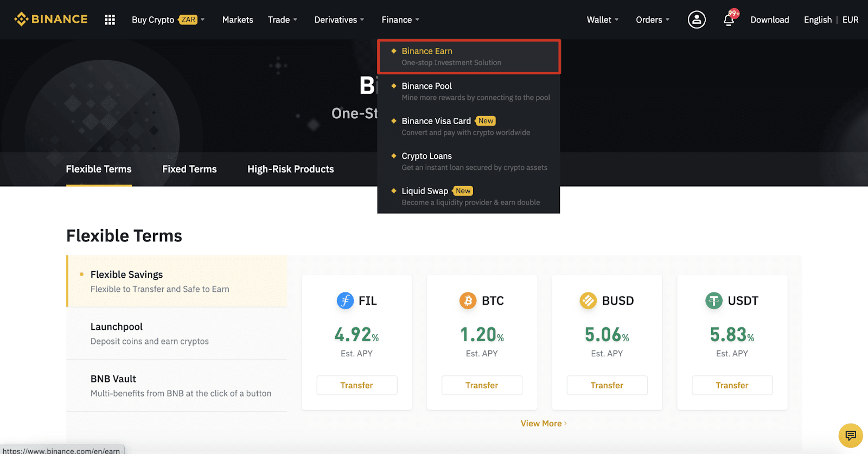This screenshot has height=454, width=868.
Task: Switch to the Fixed Terms tab
Action: pos(189,169)
